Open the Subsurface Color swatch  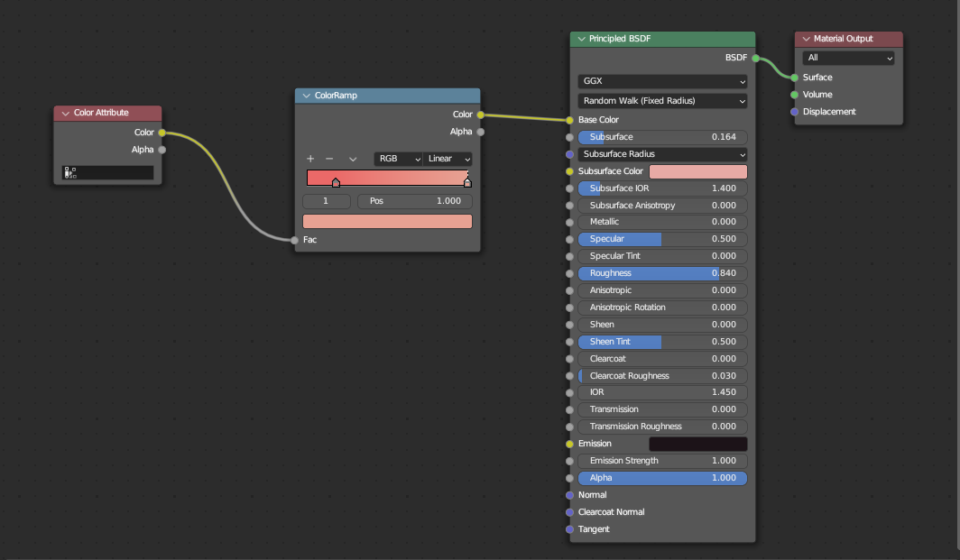pos(698,171)
